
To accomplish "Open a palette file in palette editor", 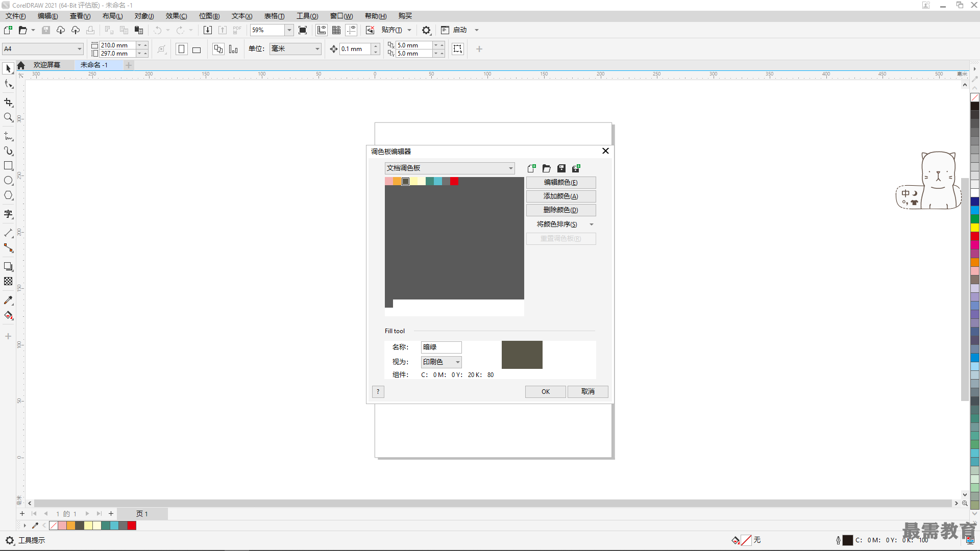I will pyautogui.click(x=546, y=168).
